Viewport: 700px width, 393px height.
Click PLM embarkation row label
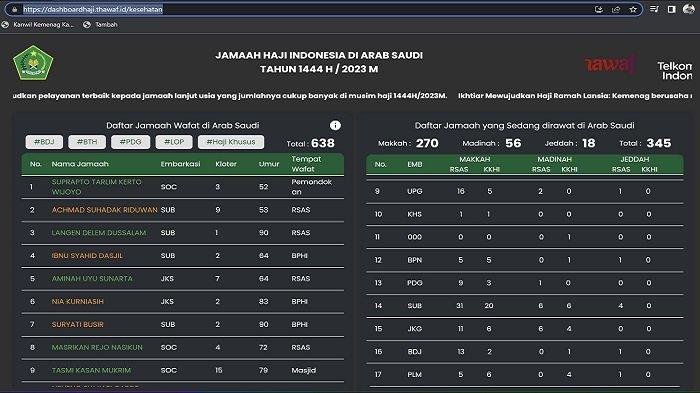415,375
